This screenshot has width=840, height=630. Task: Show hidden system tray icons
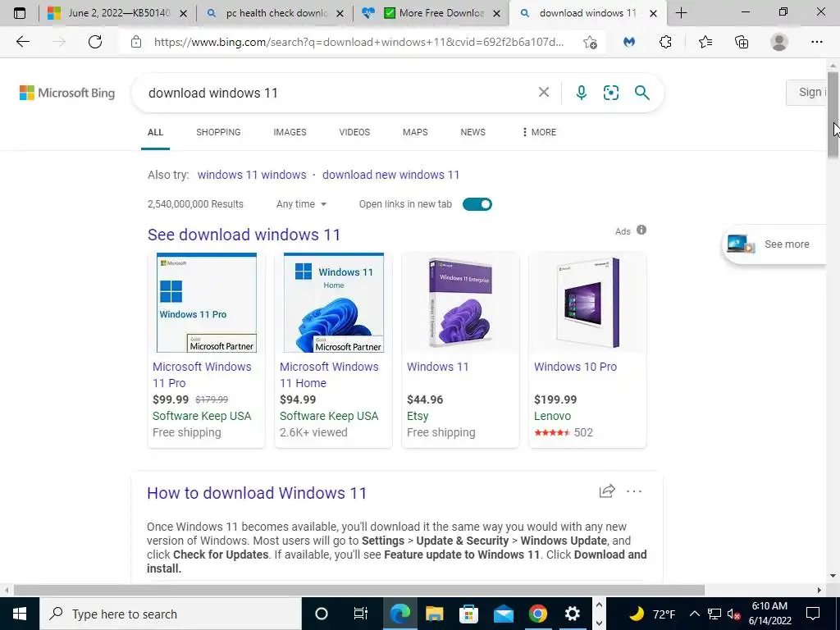(x=694, y=614)
